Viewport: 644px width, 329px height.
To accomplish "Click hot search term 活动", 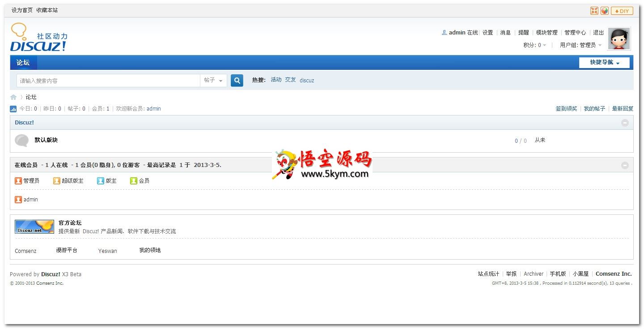I will [276, 80].
